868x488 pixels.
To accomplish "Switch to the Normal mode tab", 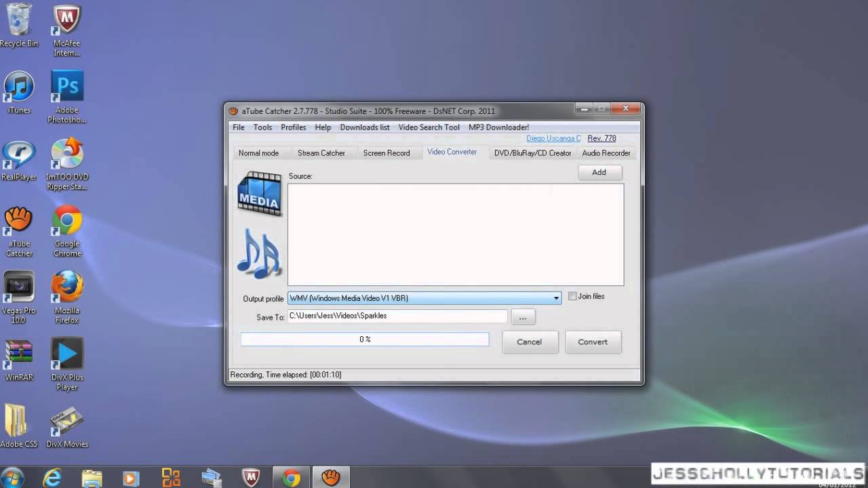I will (258, 153).
